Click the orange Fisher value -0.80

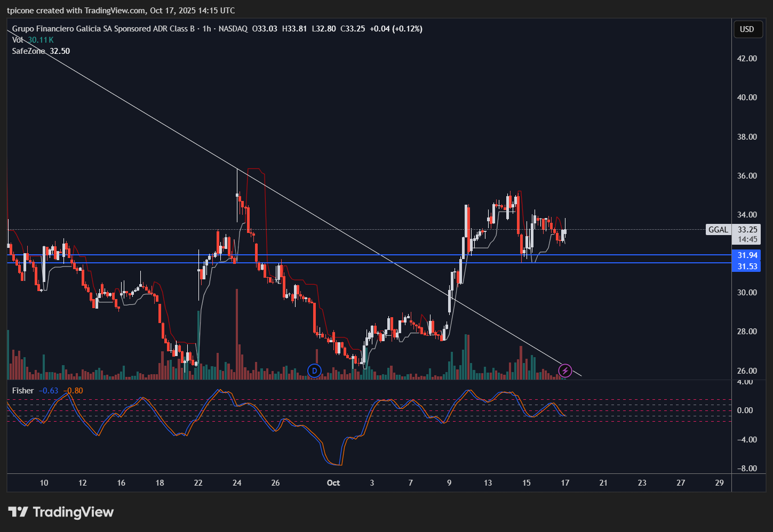coord(74,391)
